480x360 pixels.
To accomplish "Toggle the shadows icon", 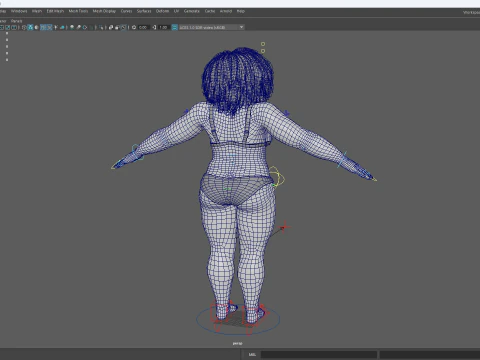I will [x=62, y=27].
